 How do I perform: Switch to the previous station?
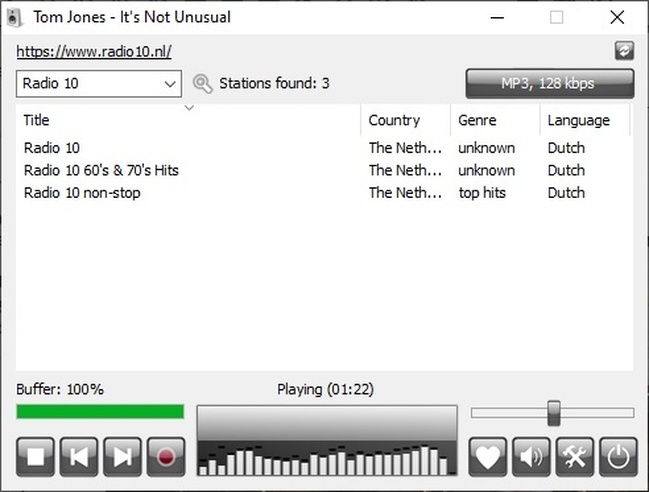[79, 457]
